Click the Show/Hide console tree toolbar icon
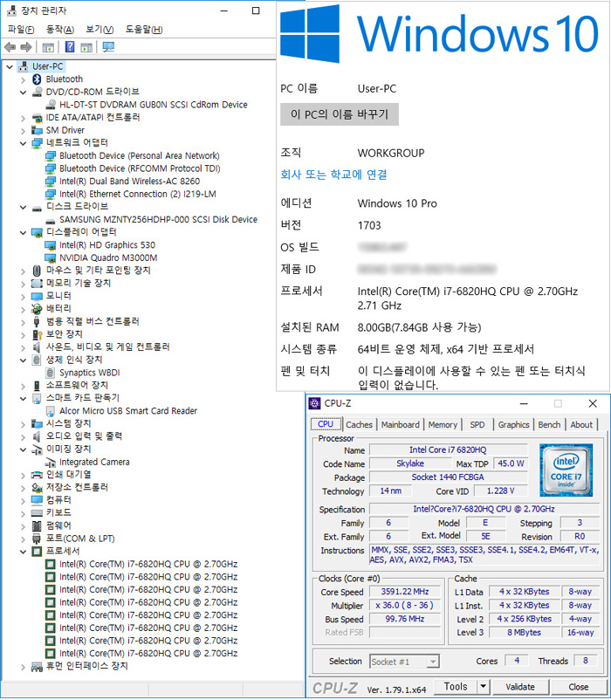This screenshot has height=700, width=611. coord(48,47)
